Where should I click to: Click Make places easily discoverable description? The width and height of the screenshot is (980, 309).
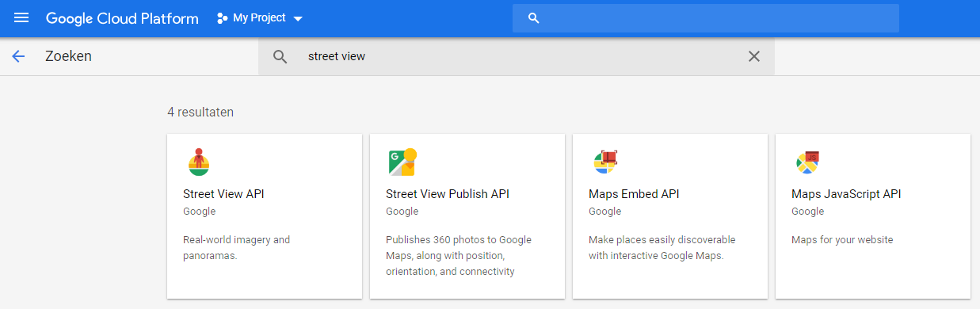coord(662,247)
